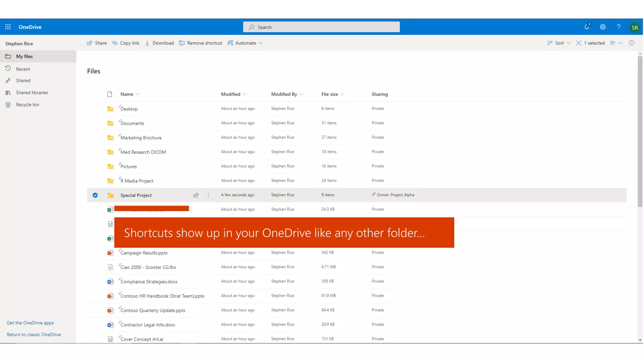The width and height of the screenshot is (644, 362).
Task: Click Download in toolbar
Action: [159, 43]
